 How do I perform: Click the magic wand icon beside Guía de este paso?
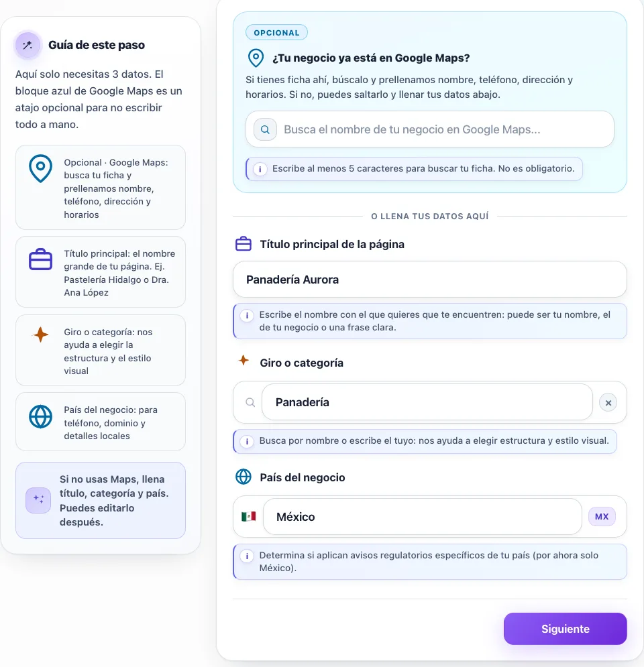(28, 45)
